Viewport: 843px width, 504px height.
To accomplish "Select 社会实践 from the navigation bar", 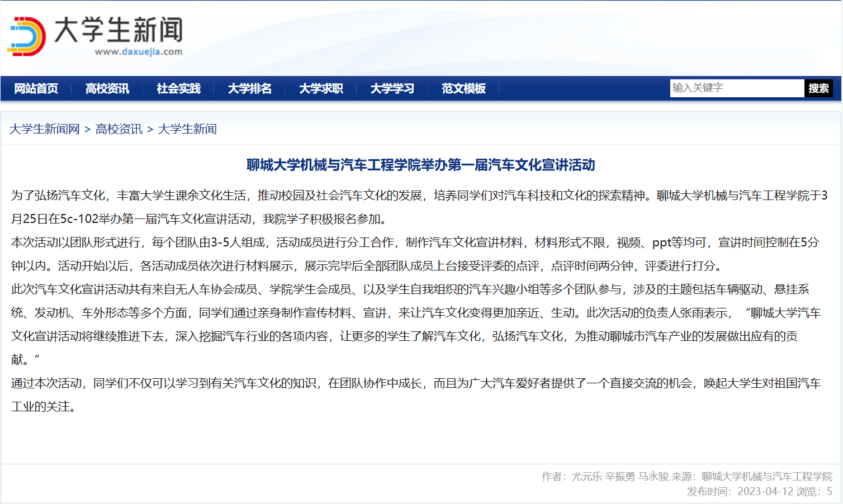I will tap(179, 88).
